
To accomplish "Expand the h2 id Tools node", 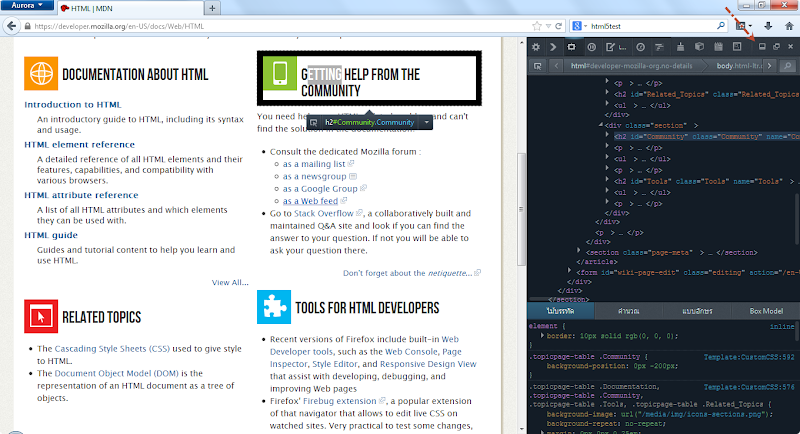I will click(x=607, y=180).
